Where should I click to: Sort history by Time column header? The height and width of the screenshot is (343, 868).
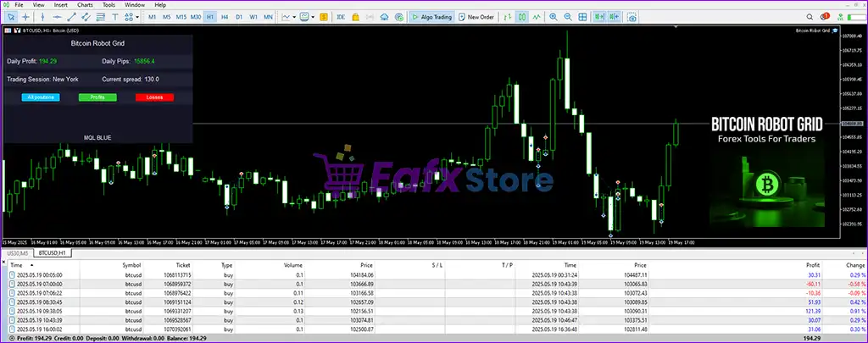[16, 266]
